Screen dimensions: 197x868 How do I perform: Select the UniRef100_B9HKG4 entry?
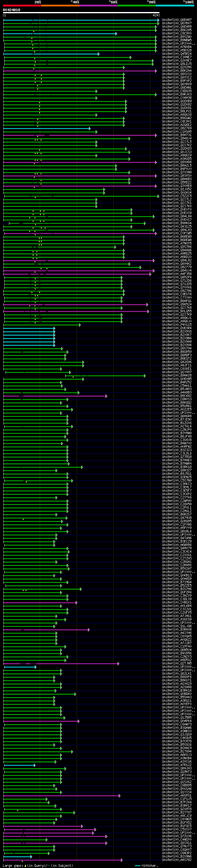tap(177, 223)
